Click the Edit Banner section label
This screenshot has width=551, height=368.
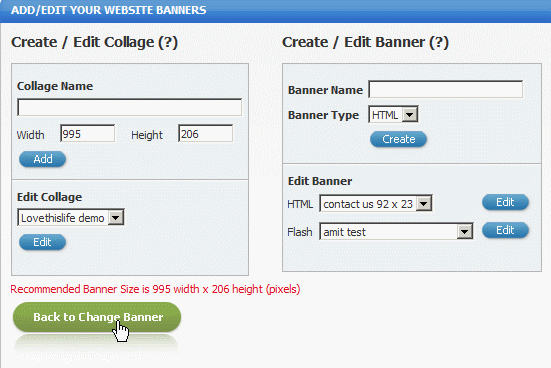coord(320,181)
